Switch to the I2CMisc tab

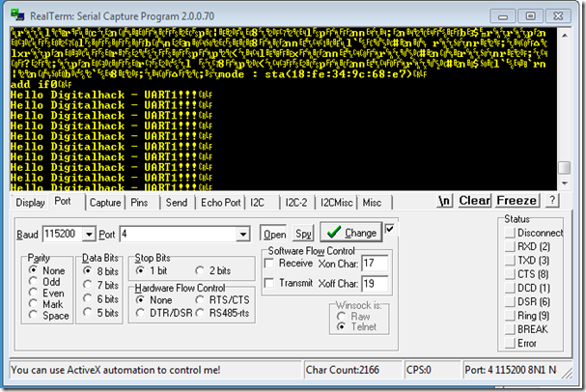pos(336,203)
